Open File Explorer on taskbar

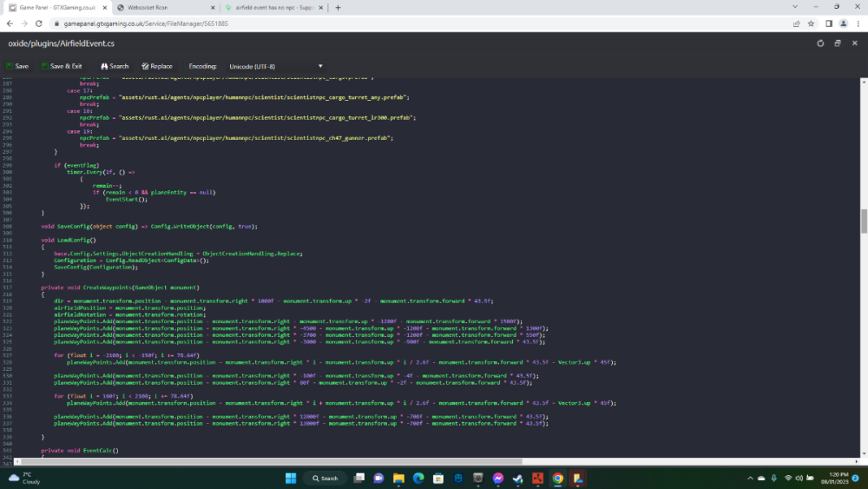coord(398,478)
